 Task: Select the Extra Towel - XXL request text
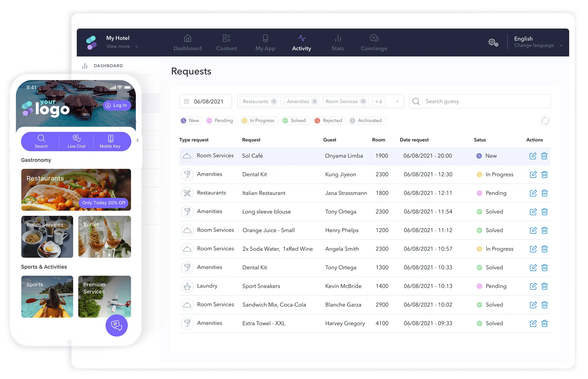264,323
